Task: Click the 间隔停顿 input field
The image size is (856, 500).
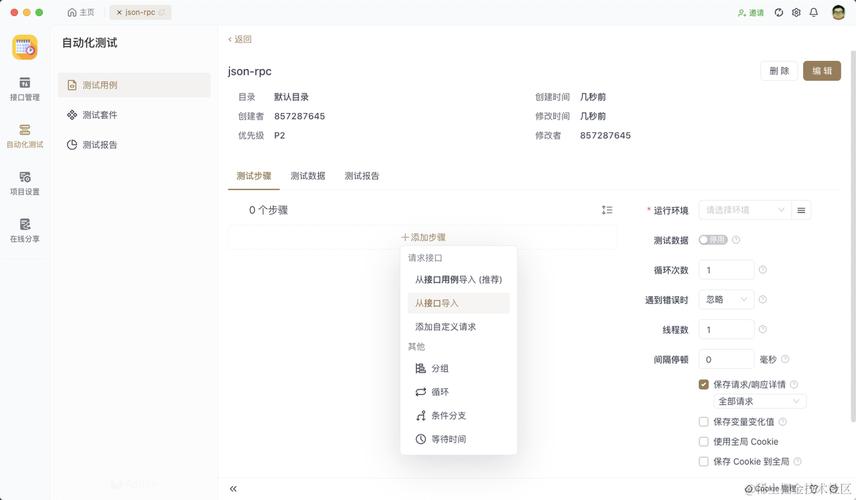Action: [726, 359]
